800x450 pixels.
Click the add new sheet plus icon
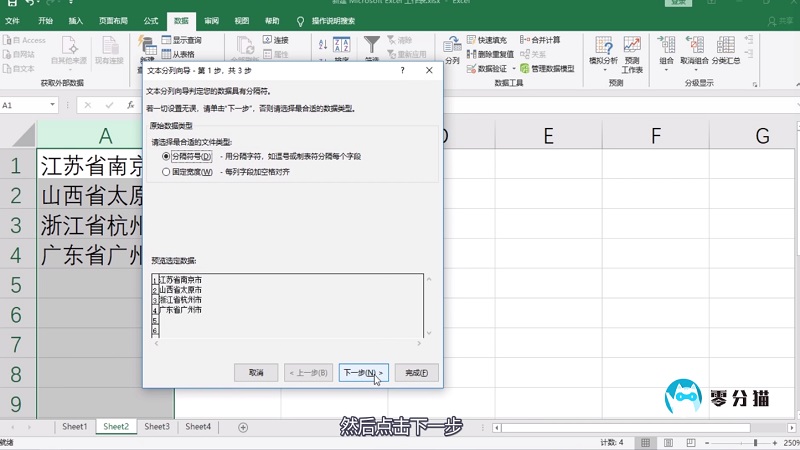point(243,427)
